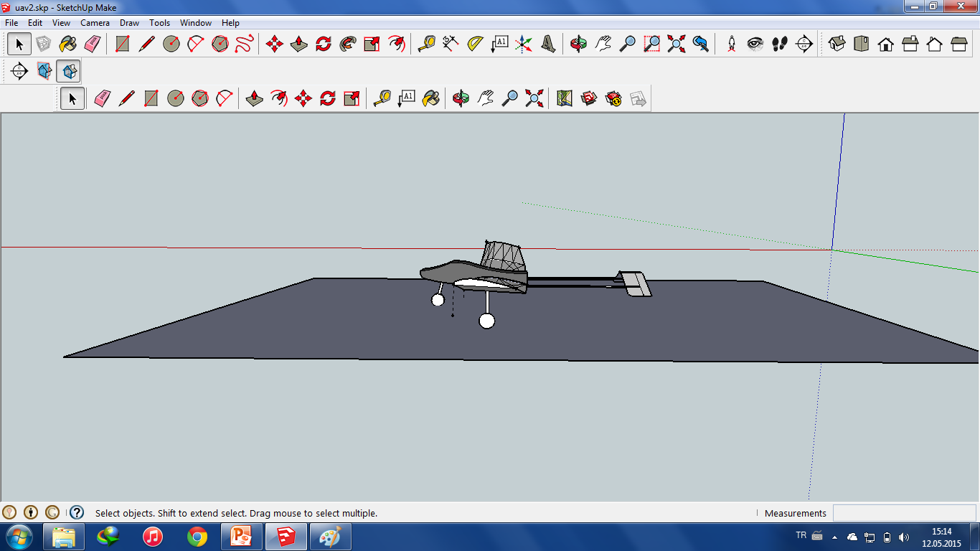This screenshot has height=551, width=980.
Task: Show the Instructor via question mark icon
Action: 77,512
